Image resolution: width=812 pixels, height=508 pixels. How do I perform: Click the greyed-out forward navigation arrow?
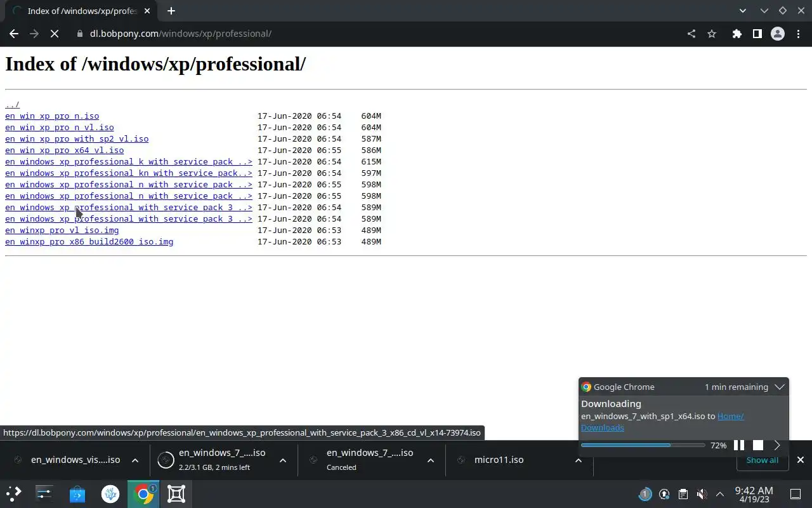34,34
